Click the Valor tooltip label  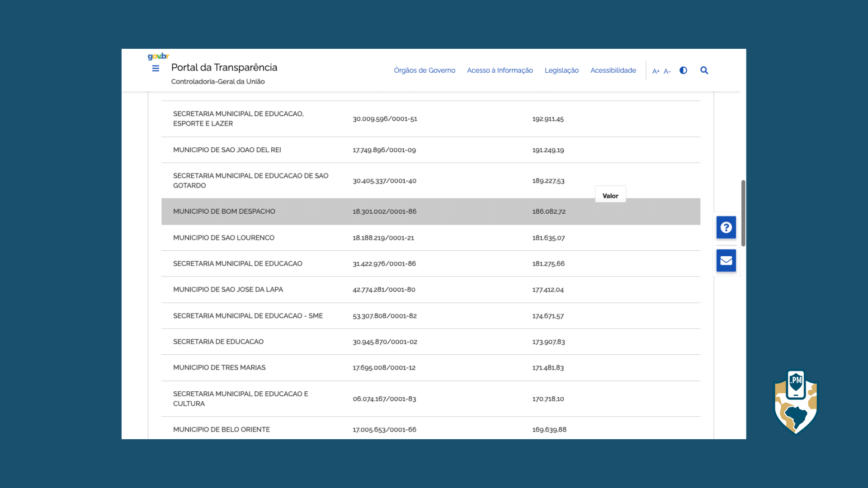point(610,196)
